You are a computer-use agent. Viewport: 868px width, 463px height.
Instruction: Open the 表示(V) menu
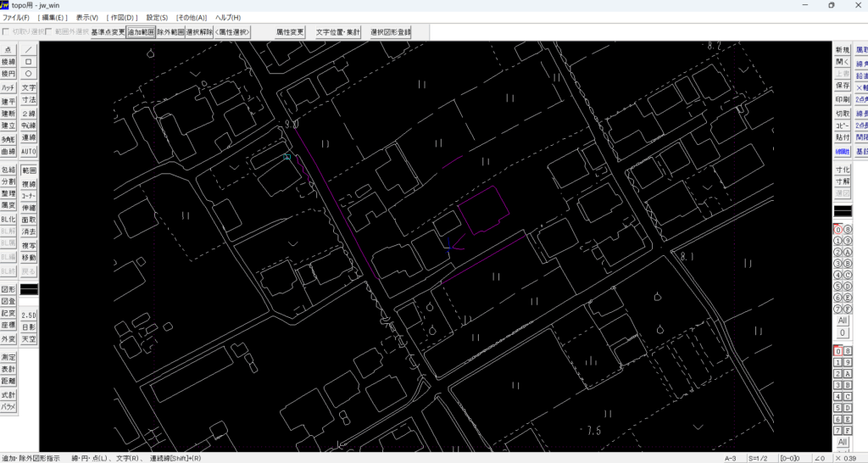point(87,18)
